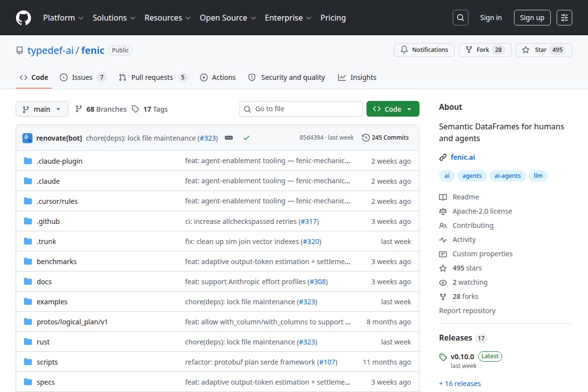
Task: Open the appearance settings icon beside Sign up
Action: click(564, 18)
